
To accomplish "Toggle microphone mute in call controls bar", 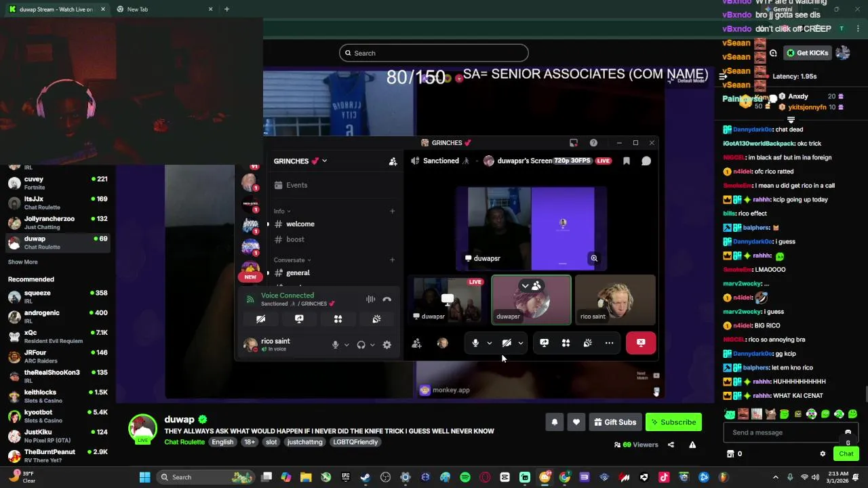I will pos(475,343).
